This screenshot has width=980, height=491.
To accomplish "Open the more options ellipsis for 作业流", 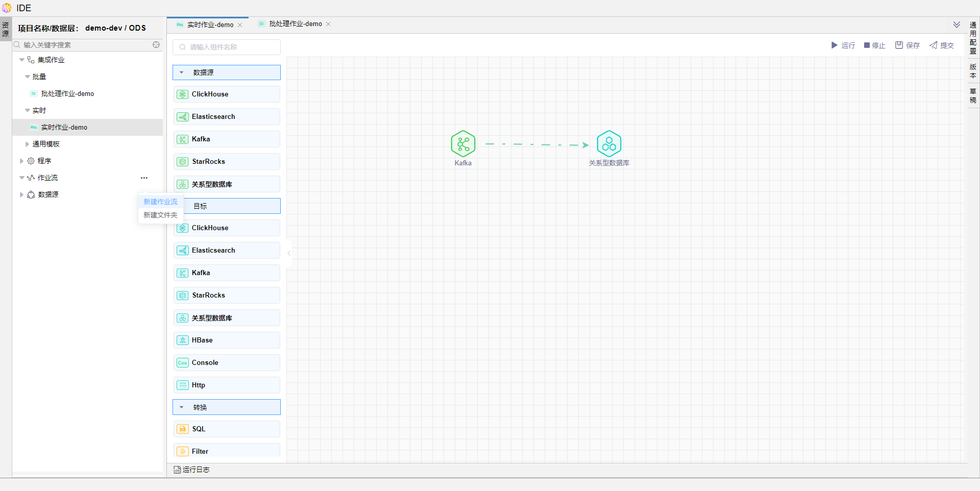I will click(144, 178).
